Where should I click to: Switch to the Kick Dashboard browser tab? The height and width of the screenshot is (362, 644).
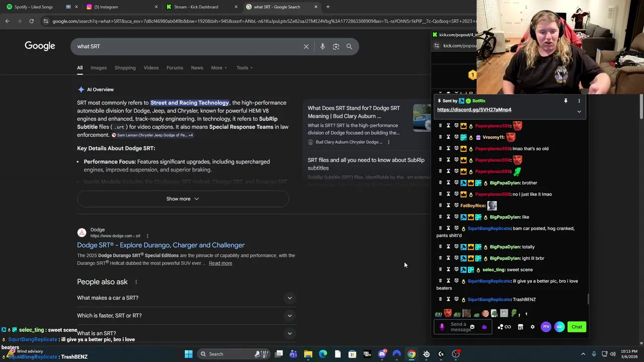pyautogui.click(x=201, y=7)
